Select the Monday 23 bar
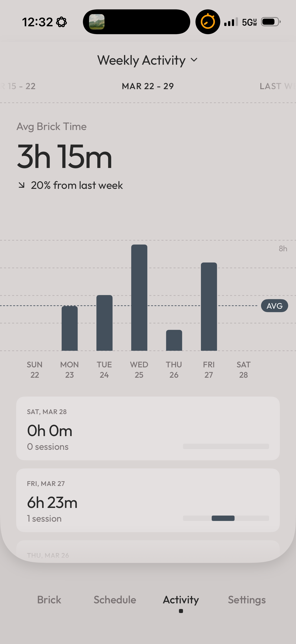296x644 pixels. (70, 328)
